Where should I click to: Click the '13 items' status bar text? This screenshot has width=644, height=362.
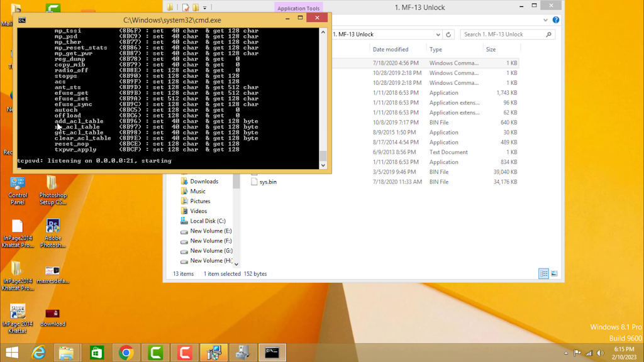[x=183, y=274]
